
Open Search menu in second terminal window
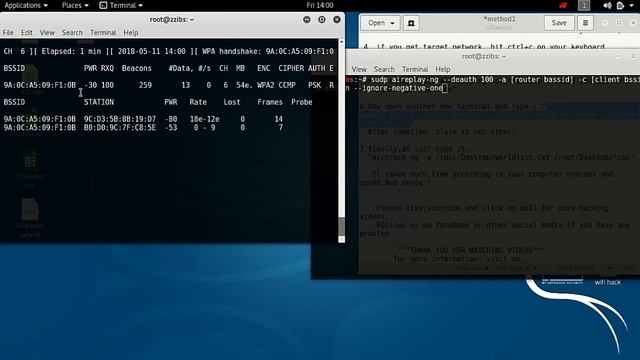(x=384, y=69)
